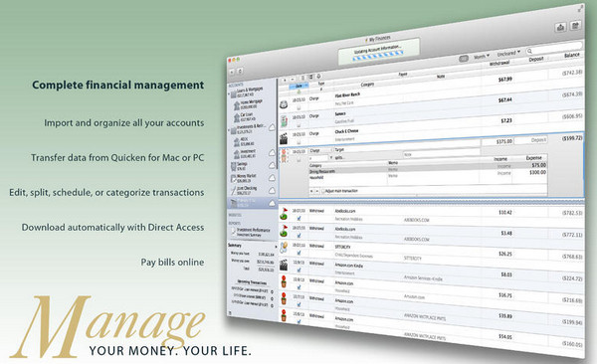Select the Dining/Restaurants split line
597x364 pixels.
[428, 169]
